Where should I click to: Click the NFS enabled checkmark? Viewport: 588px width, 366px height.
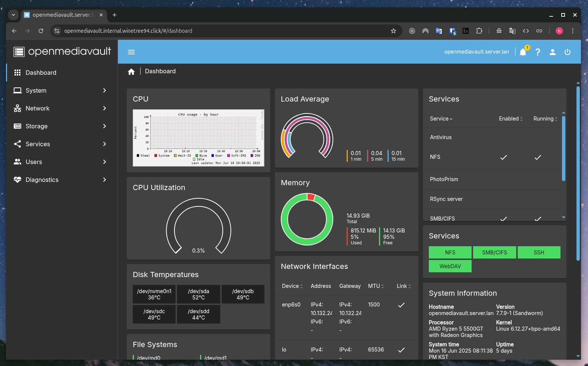coord(504,157)
